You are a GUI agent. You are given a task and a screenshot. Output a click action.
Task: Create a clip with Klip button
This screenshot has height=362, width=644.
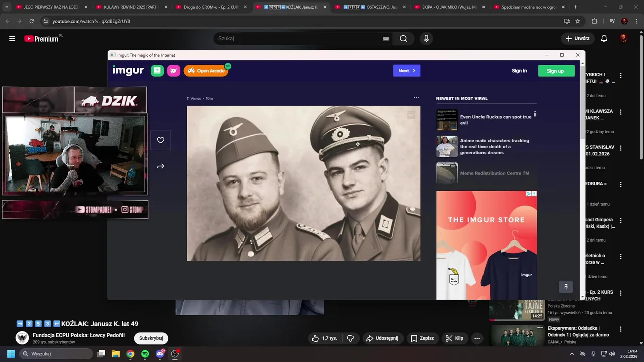click(x=454, y=338)
